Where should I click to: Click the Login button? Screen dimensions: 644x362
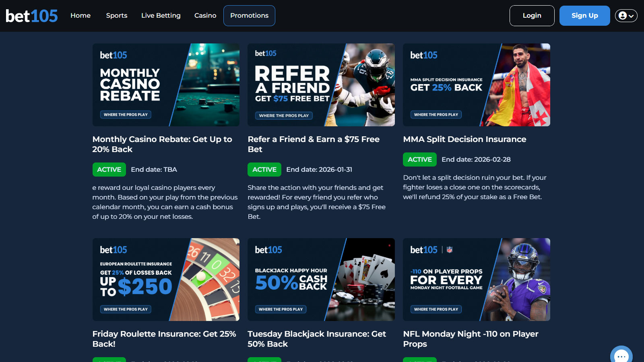[532, 16]
